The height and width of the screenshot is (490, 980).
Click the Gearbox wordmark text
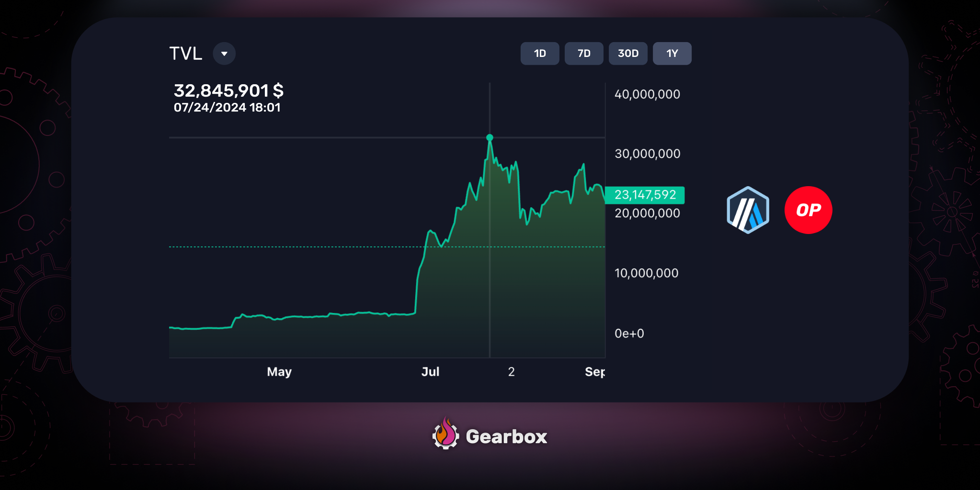click(x=506, y=436)
